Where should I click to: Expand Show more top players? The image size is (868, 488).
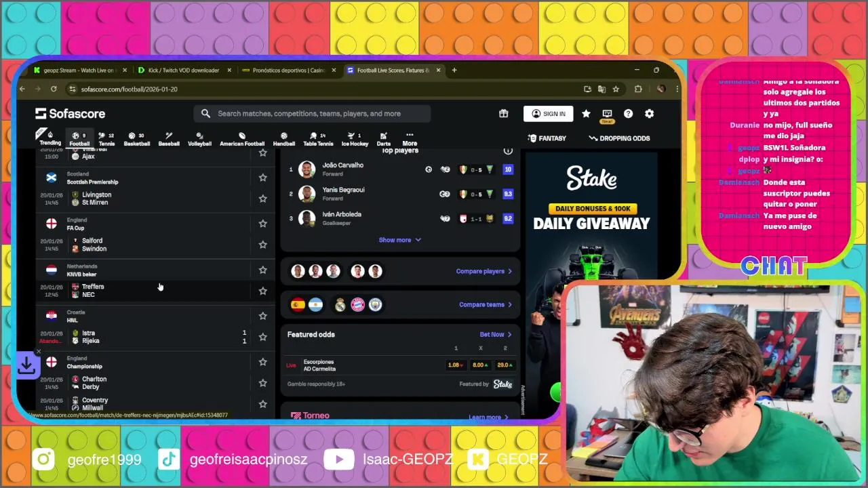pyautogui.click(x=400, y=240)
